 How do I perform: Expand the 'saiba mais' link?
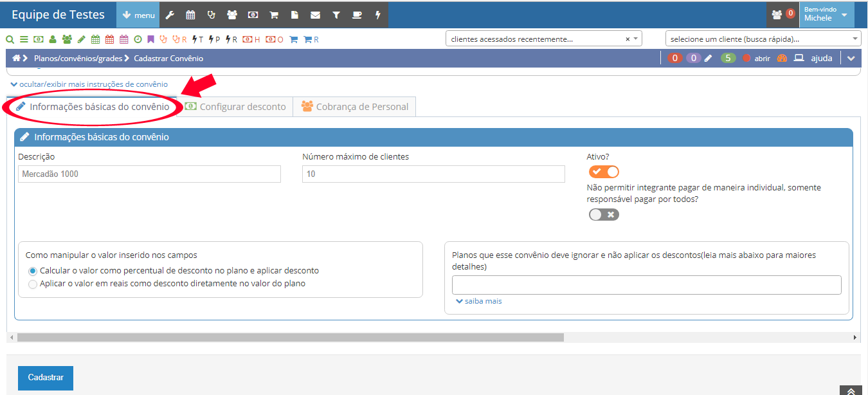(479, 301)
